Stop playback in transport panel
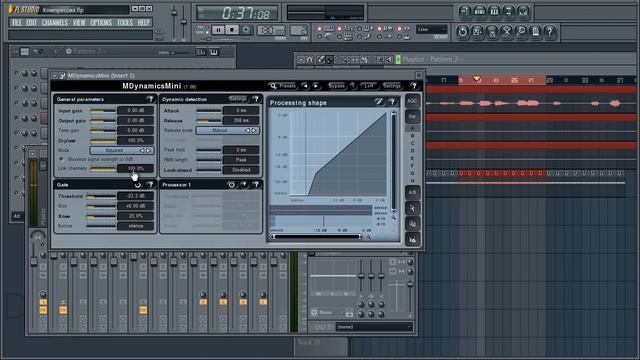Viewport: 640px width, 360px height. [x=232, y=30]
